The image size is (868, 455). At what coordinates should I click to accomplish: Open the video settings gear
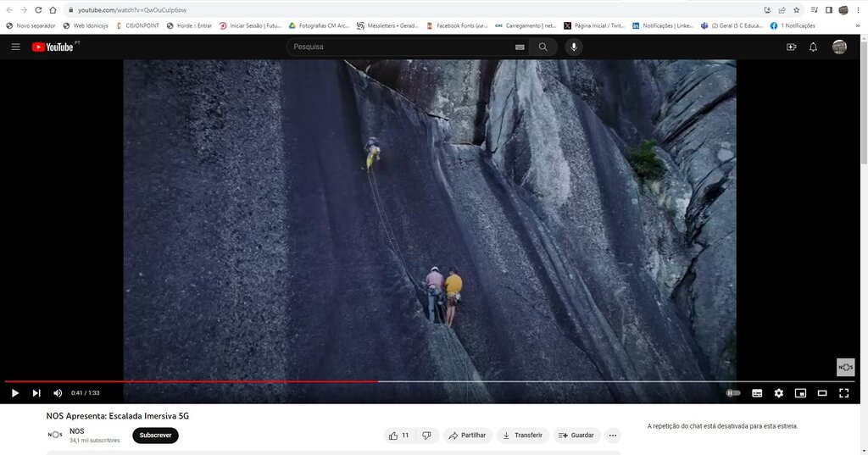(x=778, y=393)
